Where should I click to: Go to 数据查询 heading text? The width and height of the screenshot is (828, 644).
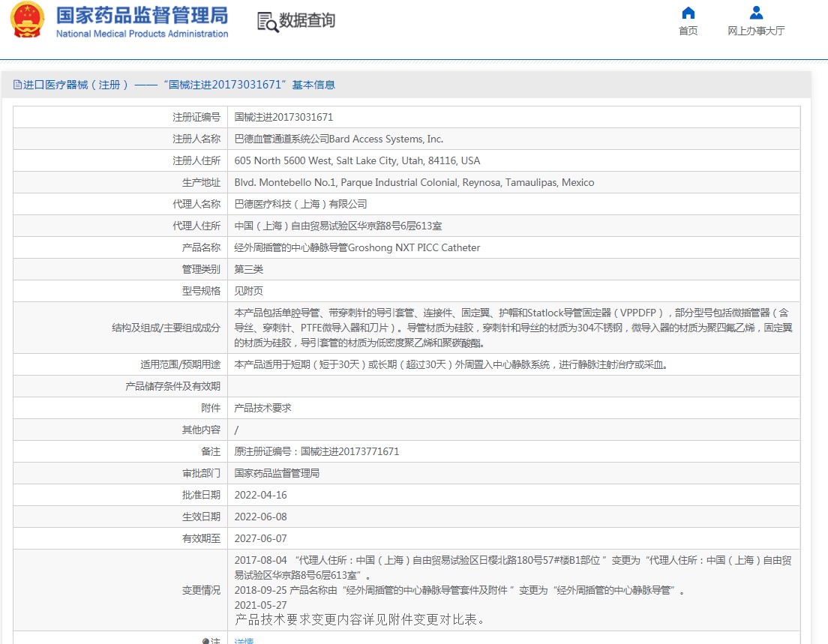307,20
